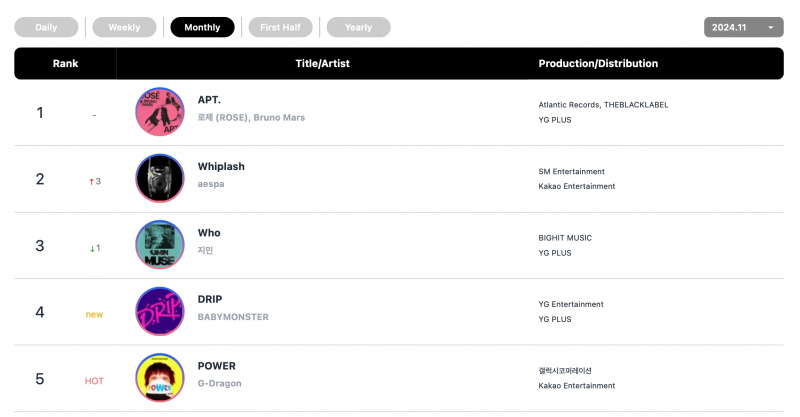This screenshot has height=417, width=800.
Task: Click the dropdown arrow beside 2024.11
Action: (x=771, y=28)
